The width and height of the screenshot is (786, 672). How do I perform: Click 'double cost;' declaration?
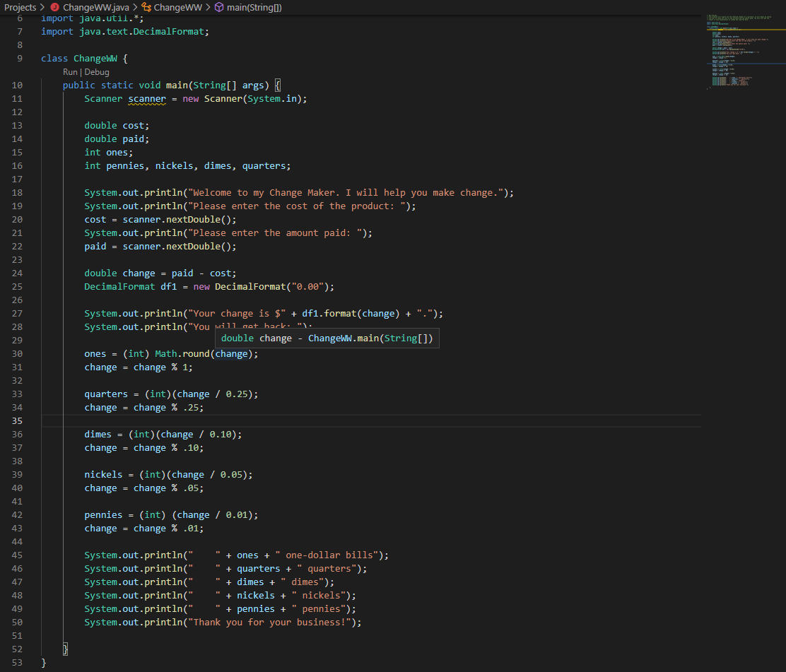[117, 126]
